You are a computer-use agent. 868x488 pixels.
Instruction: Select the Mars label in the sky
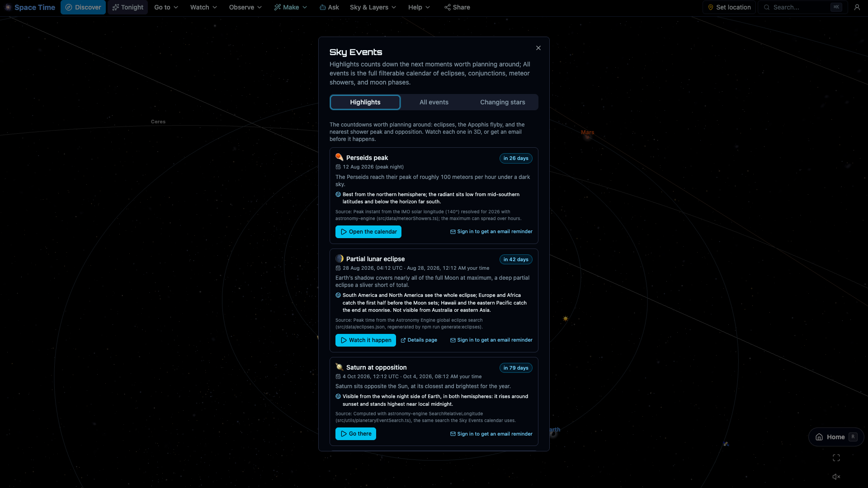click(x=588, y=132)
